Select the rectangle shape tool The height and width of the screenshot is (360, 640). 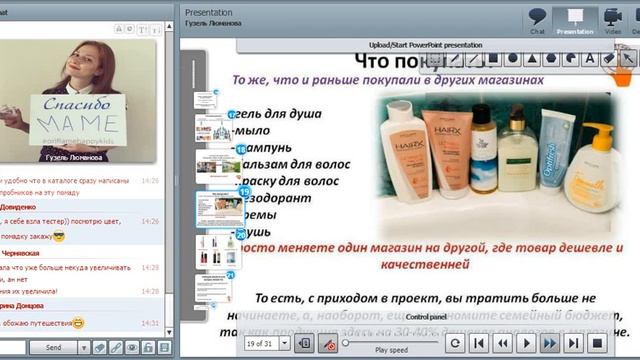click(493, 59)
